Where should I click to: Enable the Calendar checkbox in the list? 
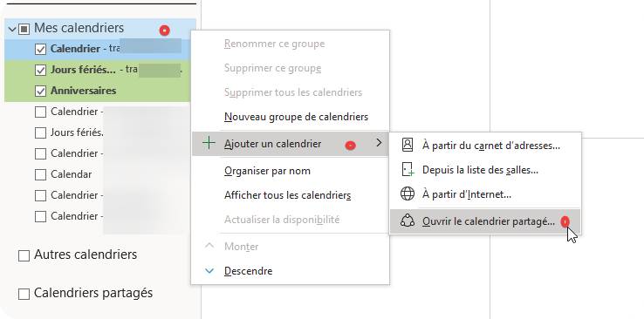coord(40,174)
